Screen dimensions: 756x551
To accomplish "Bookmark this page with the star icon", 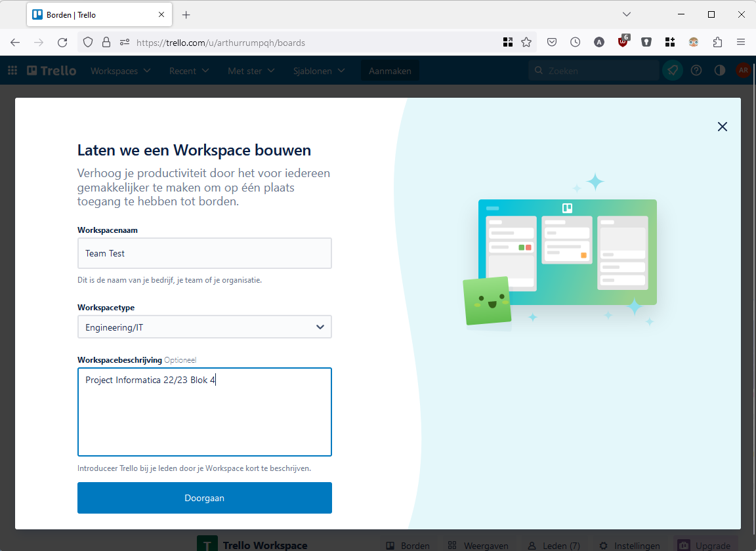I will [526, 43].
